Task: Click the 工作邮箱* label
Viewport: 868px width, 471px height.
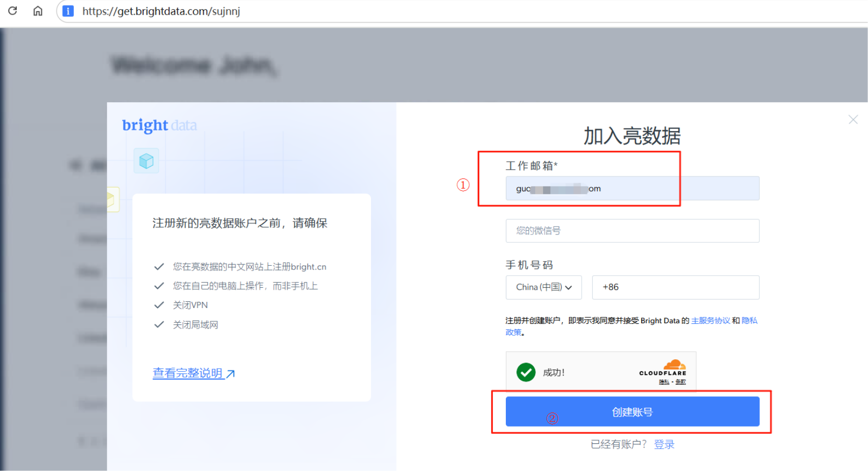Action: point(531,166)
